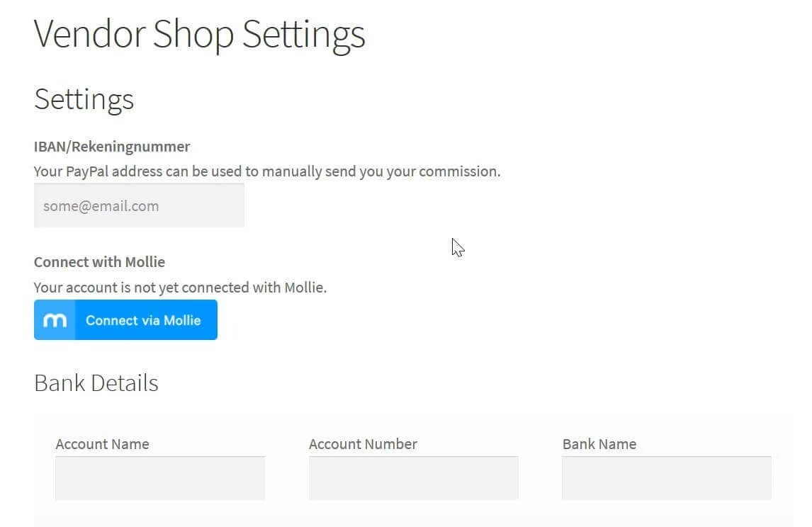Click the PayPal commission description text
Image resolution: width=812 pixels, height=527 pixels.
click(x=266, y=171)
